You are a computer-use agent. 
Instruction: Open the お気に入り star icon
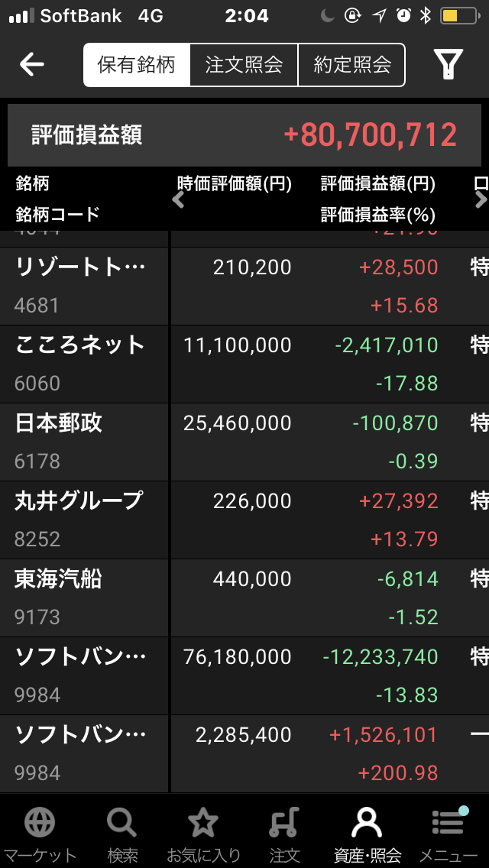coord(203,823)
